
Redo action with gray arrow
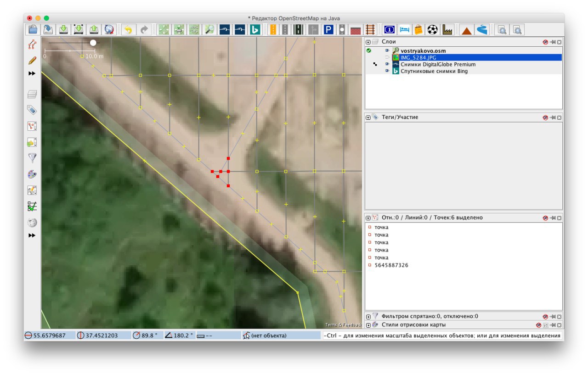(144, 30)
